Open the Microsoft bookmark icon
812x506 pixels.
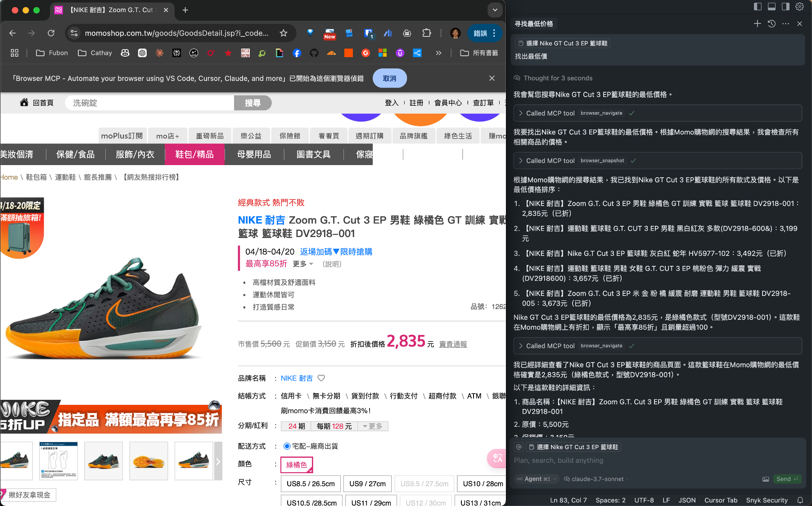(x=383, y=53)
